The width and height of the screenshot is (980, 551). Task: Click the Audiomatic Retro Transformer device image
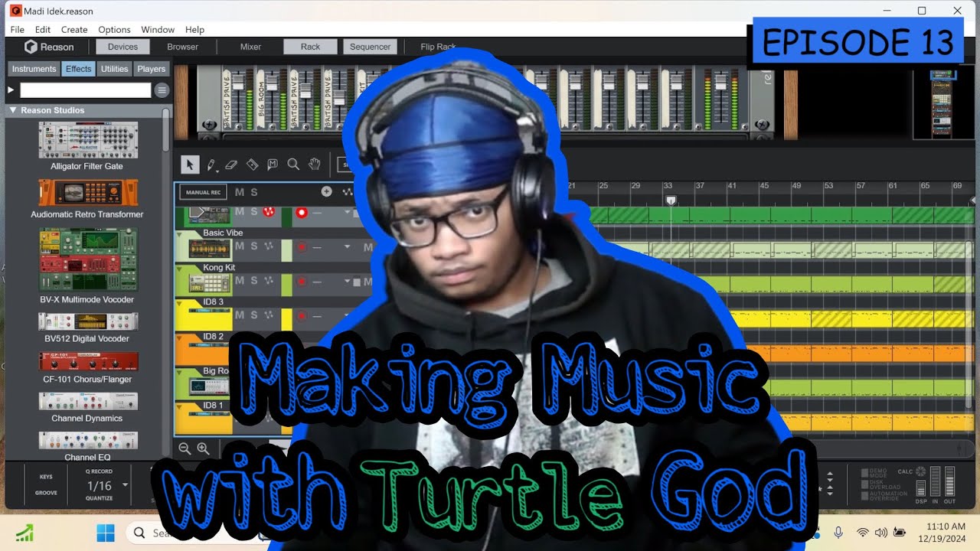point(88,193)
